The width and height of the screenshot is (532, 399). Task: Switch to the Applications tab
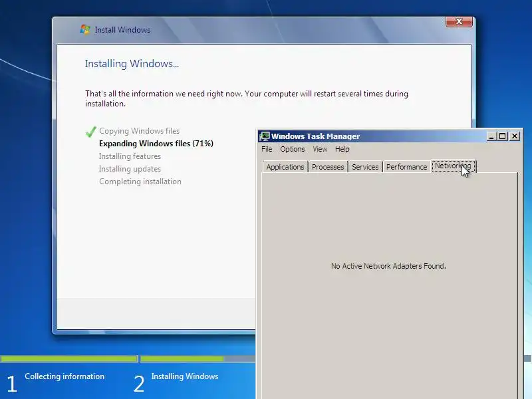[285, 167]
